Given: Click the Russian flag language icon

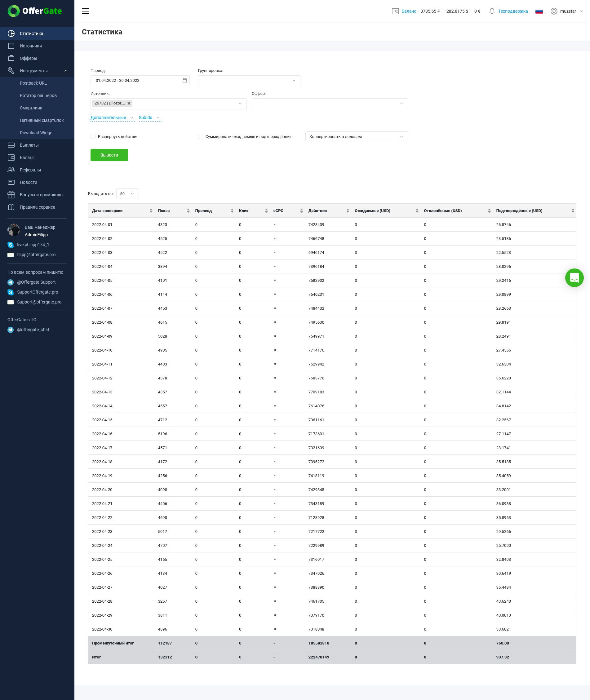Looking at the screenshot, I should click(x=539, y=11).
